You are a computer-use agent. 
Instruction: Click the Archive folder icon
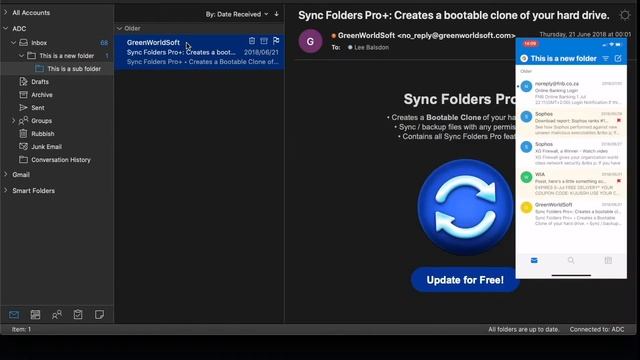(x=24, y=95)
